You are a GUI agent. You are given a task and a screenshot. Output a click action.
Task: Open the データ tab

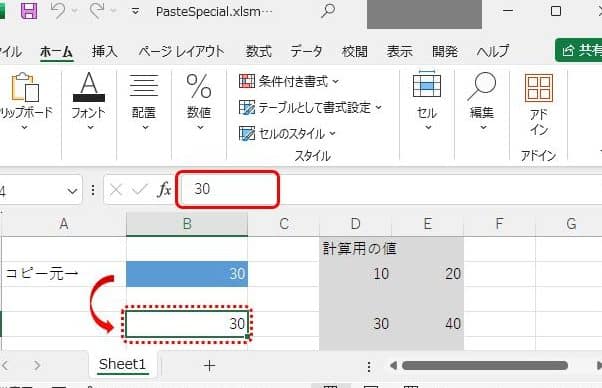pyautogui.click(x=306, y=51)
